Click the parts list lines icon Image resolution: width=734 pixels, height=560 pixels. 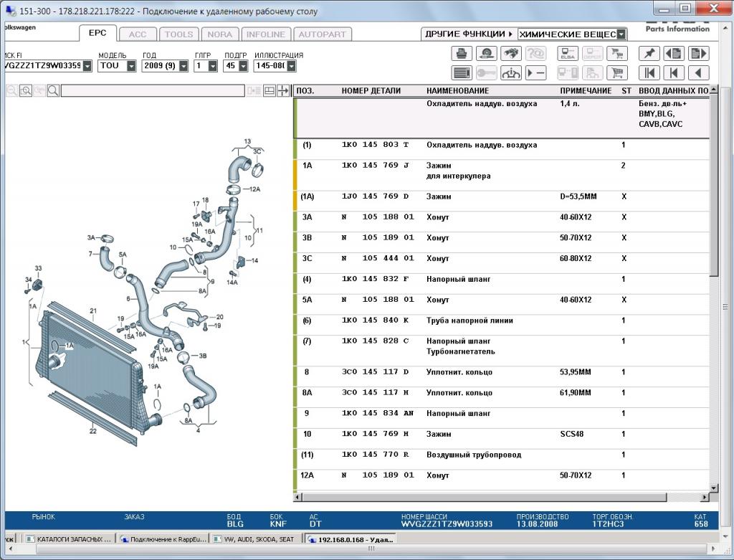(x=462, y=73)
